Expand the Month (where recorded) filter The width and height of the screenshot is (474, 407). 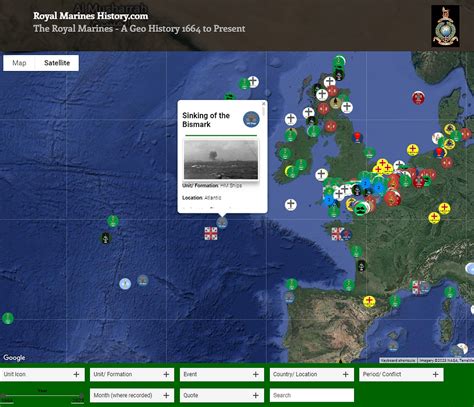(x=132, y=395)
